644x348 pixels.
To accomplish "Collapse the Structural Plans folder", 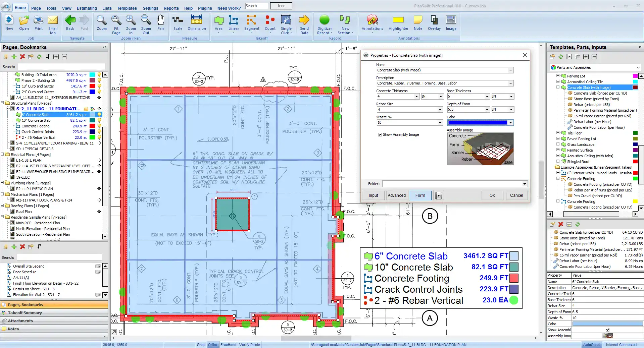I will (2, 103).
